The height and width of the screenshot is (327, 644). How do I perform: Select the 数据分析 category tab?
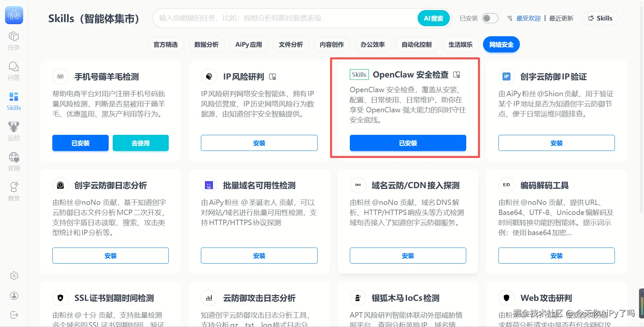207,45
